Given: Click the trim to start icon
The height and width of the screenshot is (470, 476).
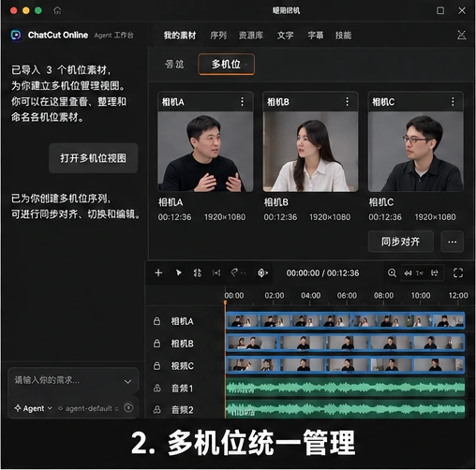Looking at the screenshot, I should (x=216, y=273).
